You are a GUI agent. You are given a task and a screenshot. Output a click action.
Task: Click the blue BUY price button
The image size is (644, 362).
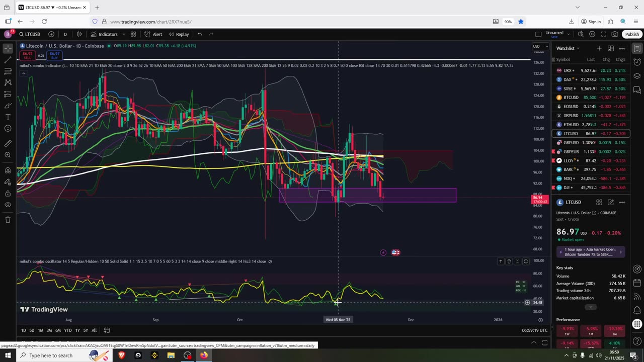coord(54,55)
